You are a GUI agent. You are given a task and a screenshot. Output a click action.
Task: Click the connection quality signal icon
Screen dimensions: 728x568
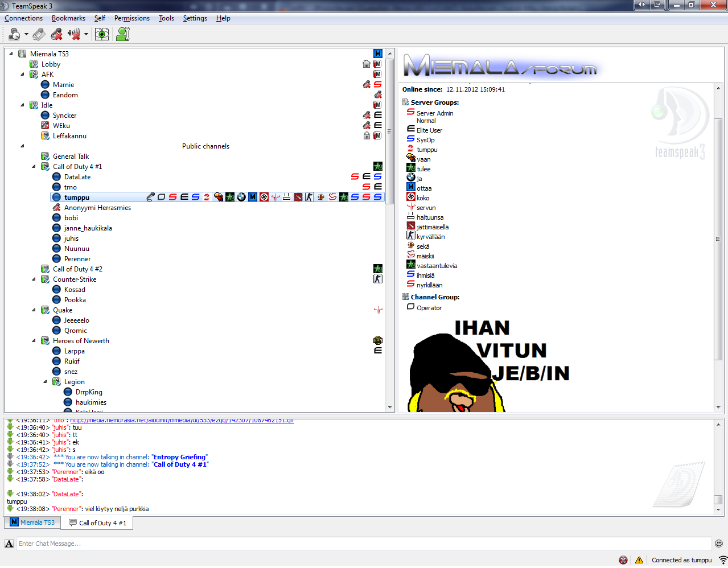click(723, 560)
